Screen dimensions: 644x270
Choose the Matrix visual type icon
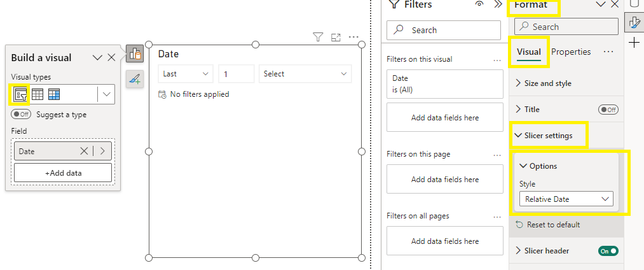point(54,95)
